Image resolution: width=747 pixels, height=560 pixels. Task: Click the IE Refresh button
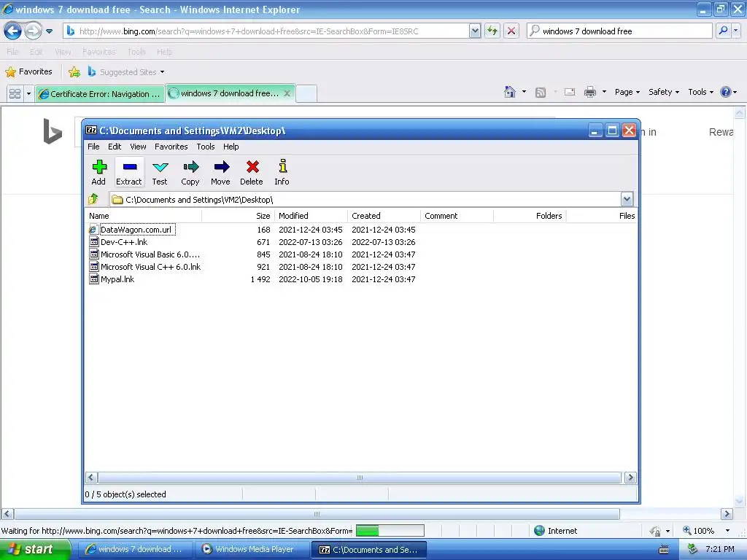[x=492, y=31]
